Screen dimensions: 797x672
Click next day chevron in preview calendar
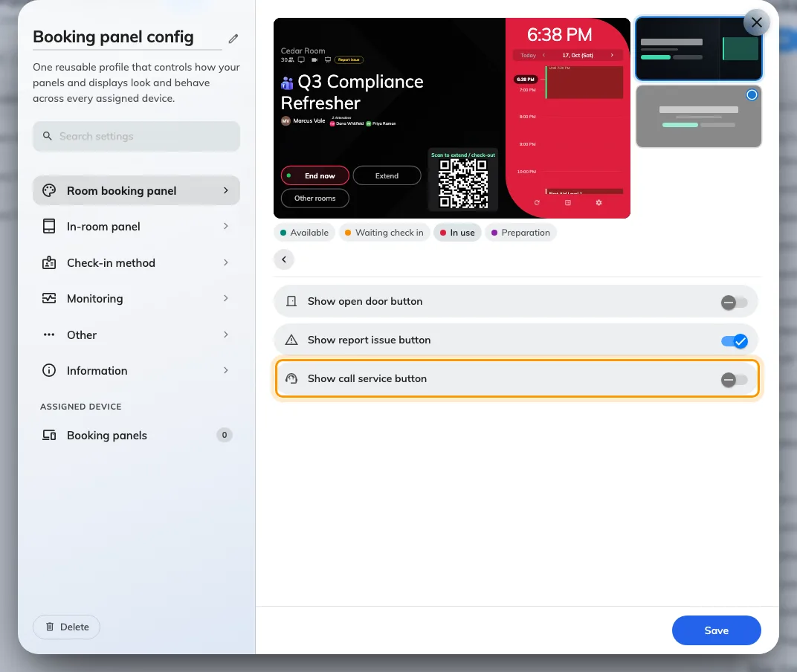pyautogui.click(x=612, y=55)
